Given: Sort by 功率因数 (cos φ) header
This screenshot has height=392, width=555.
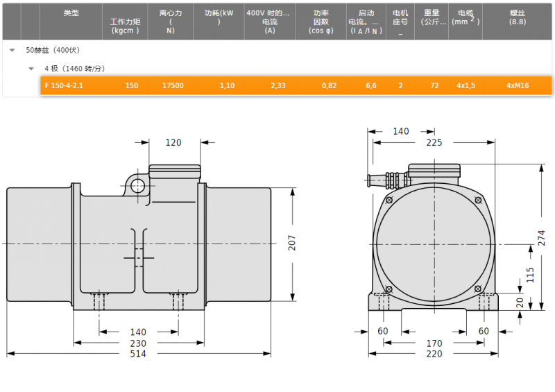Looking at the screenshot, I should coord(321,22).
